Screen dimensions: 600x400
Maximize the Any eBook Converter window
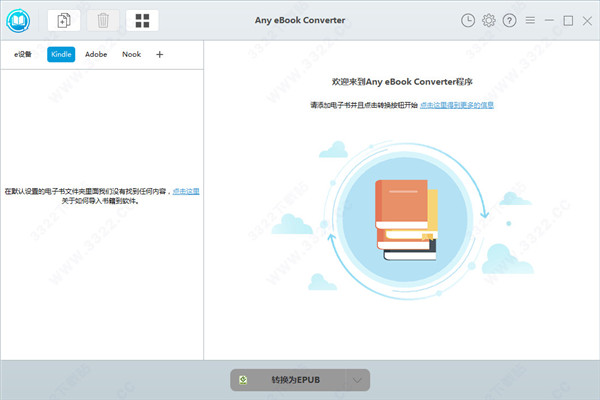(568, 21)
